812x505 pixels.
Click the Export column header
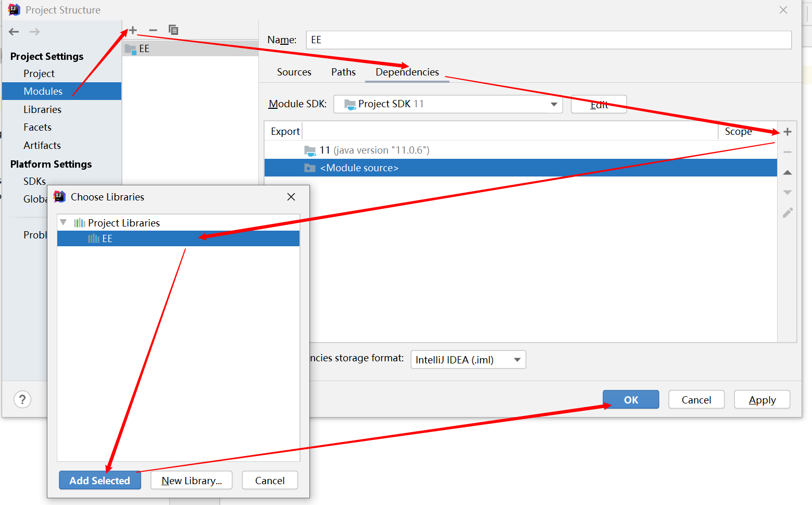point(285,131)
